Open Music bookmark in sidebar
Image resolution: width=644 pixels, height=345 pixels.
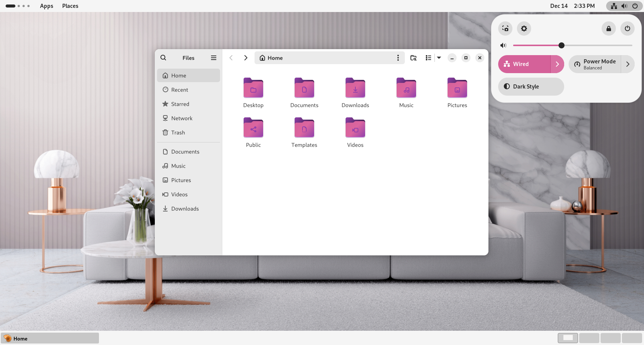[189, 166]
